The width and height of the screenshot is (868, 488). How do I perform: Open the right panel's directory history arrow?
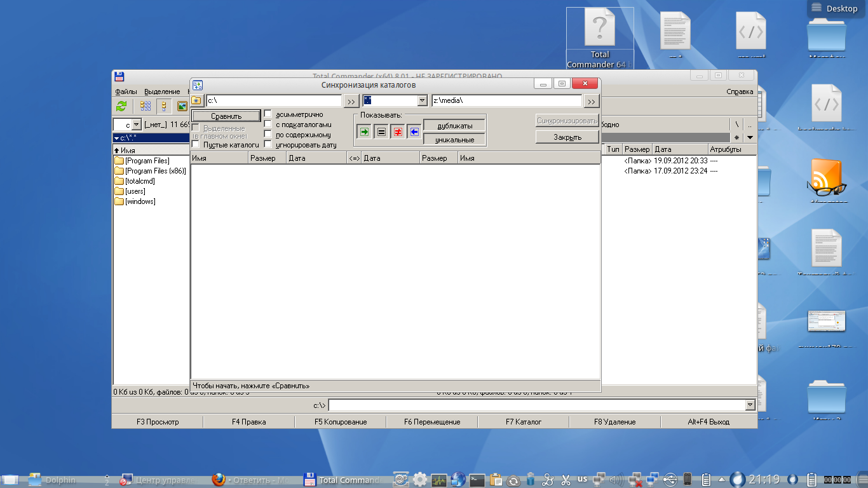(x=750, y=137)
